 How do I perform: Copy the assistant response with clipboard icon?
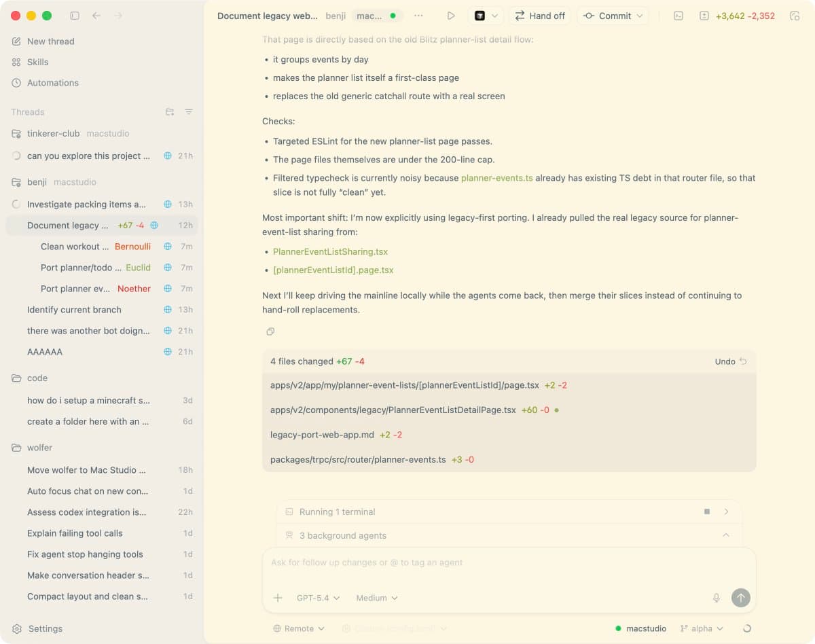tap(270, 332)
